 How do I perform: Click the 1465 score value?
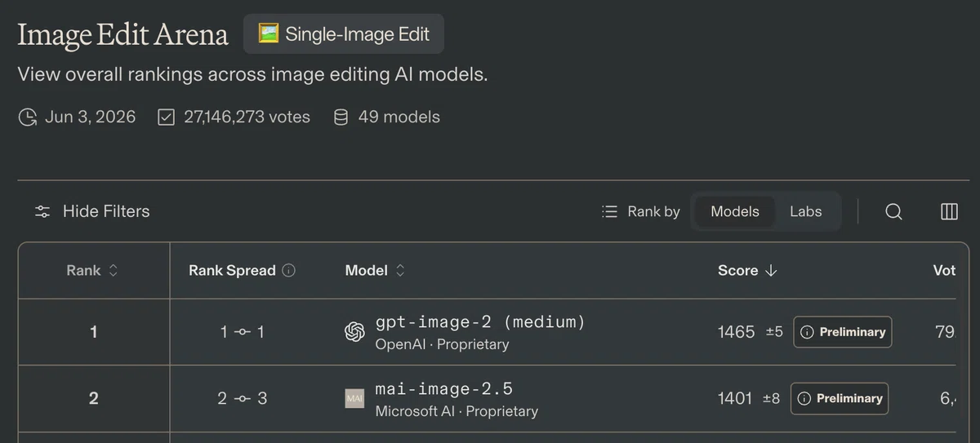[736, 332]
